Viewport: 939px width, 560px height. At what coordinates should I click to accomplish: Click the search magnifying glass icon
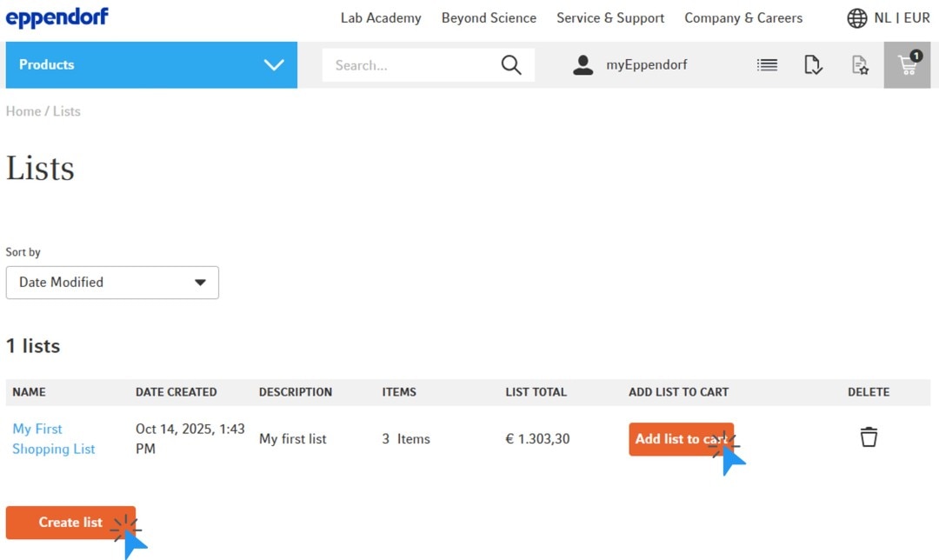pyautogui.click(x=511, y=65)
